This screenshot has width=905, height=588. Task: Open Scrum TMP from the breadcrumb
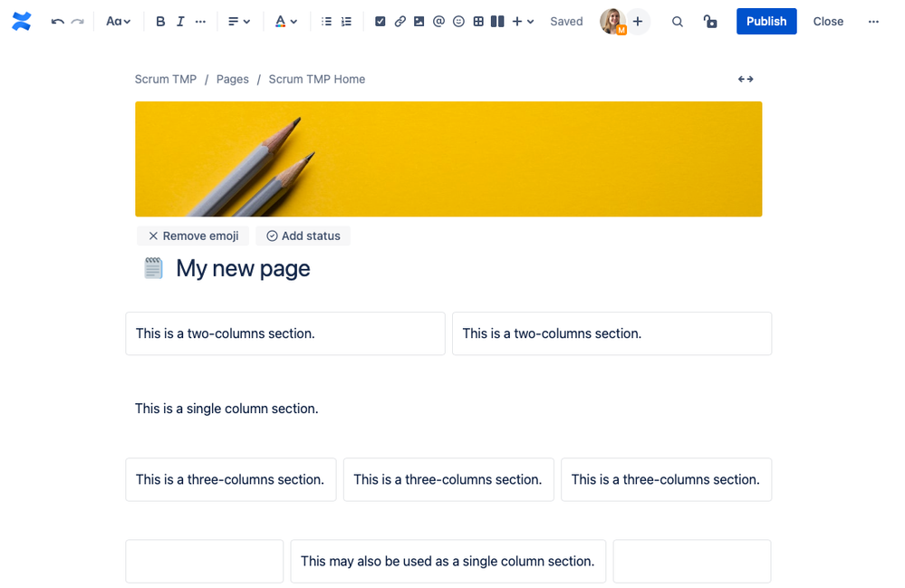click(x=165, y=79)
